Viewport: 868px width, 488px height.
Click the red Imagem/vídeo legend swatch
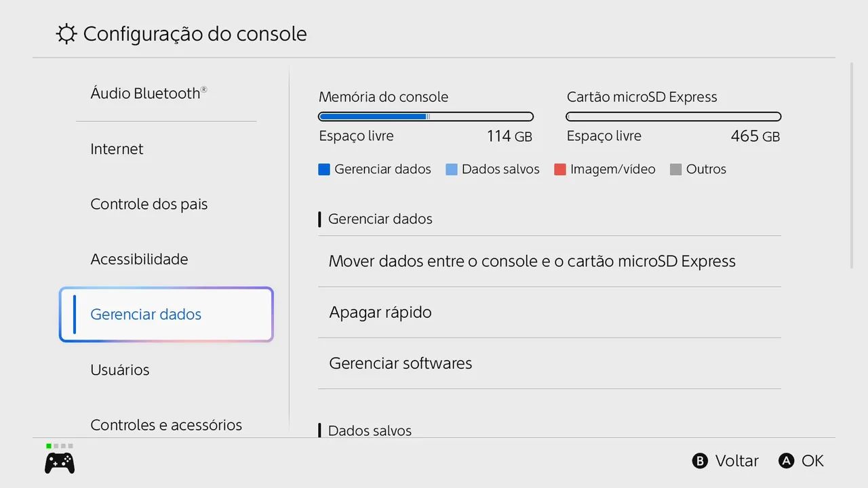point(560,169)
